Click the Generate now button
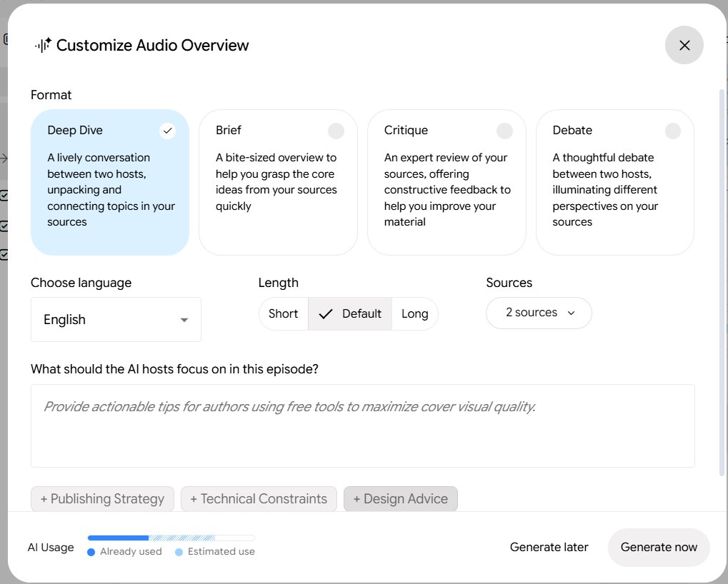 [x=659, y=547]
